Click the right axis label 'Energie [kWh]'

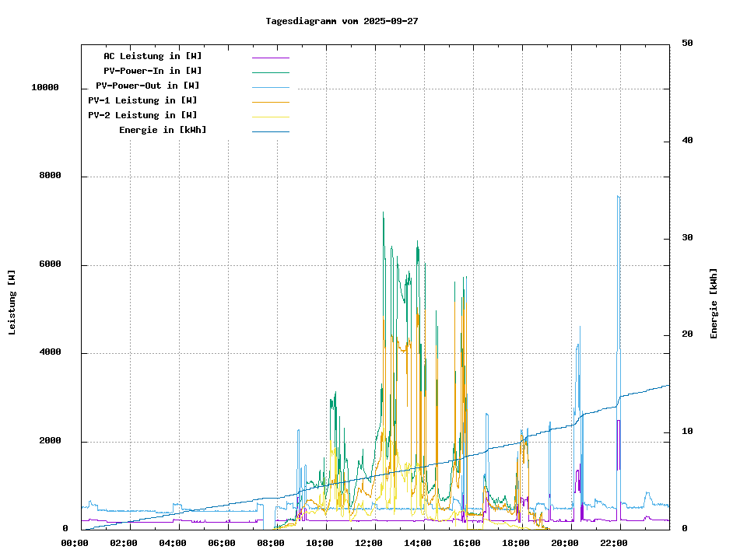714,303
